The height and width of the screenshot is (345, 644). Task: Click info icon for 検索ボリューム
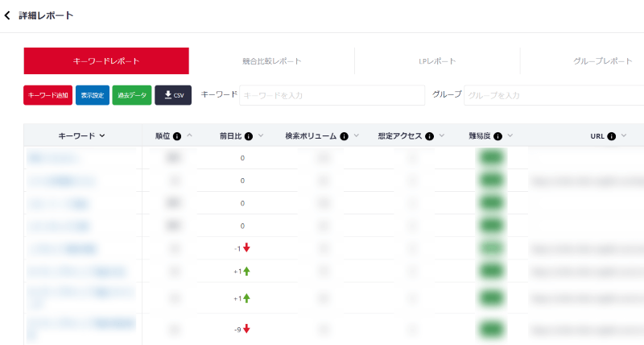(x=345, y=136)
